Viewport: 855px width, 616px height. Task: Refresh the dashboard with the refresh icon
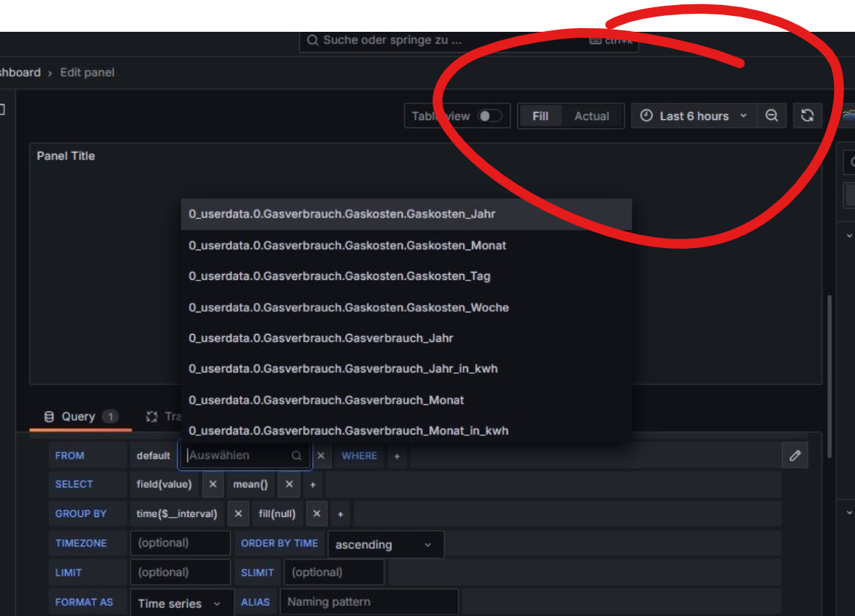click(807, 116)
